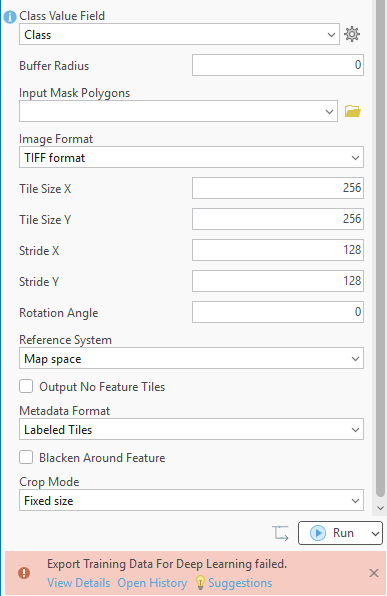
Task: Browse for Input Mask Polygons with folder icon
Action: 353,111
